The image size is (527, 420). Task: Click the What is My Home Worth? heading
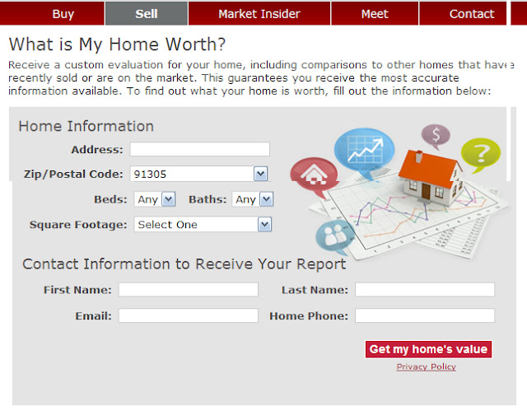[x=117, y=44]
